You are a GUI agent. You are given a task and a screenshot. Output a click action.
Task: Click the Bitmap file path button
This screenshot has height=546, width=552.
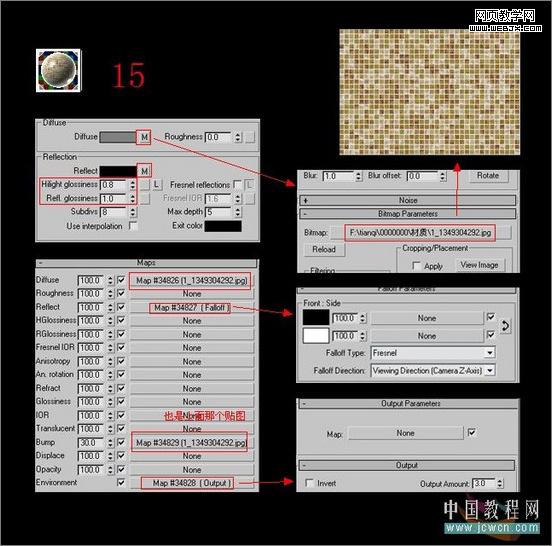(x=420, y=233)
